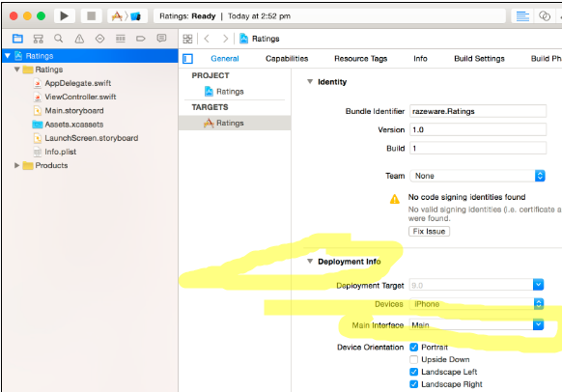Stop the running build
Image resolution: width=562 pixels, height=392 pixels.
pos(92,16)
